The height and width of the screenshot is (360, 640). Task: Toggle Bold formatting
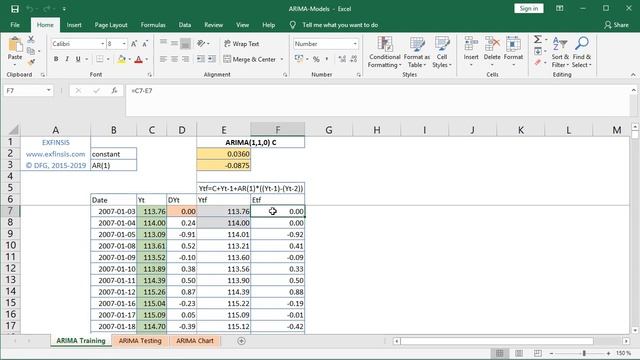coord(56,59)
